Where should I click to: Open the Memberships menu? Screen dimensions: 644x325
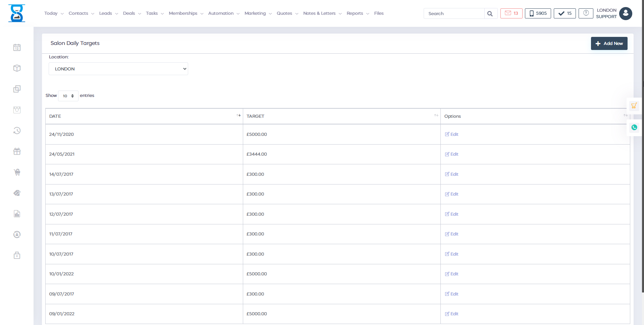point(186,13)
